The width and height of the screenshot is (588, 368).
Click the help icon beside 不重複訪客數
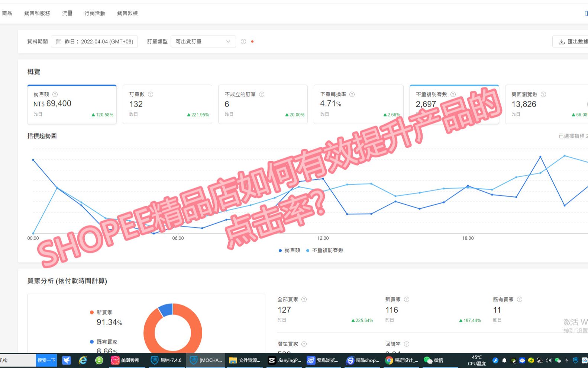(x=453, y=95)
